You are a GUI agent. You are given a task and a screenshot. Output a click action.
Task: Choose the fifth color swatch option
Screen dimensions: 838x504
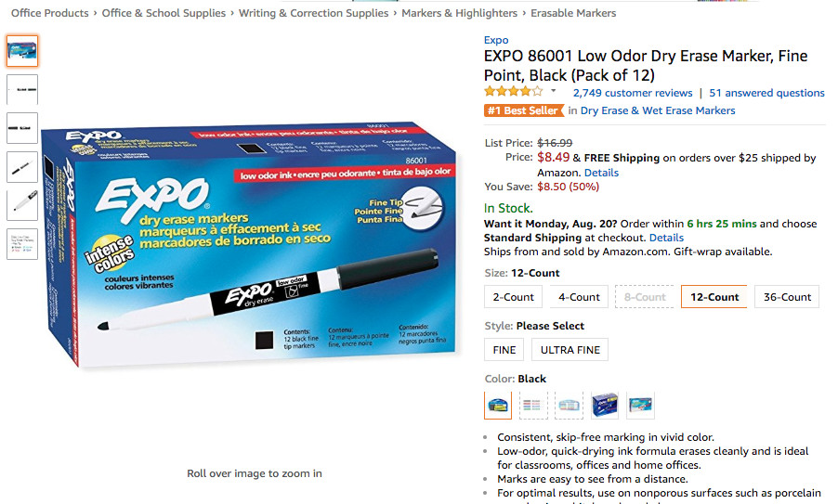point(640,406)
